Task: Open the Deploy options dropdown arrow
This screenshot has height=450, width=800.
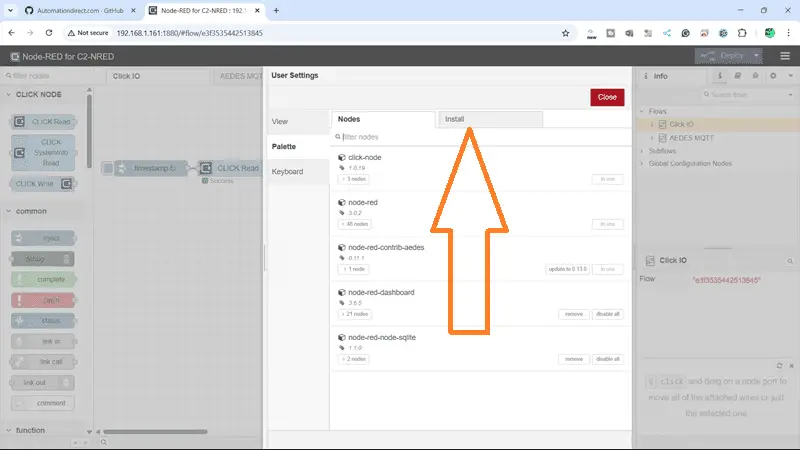Action: 756,56
